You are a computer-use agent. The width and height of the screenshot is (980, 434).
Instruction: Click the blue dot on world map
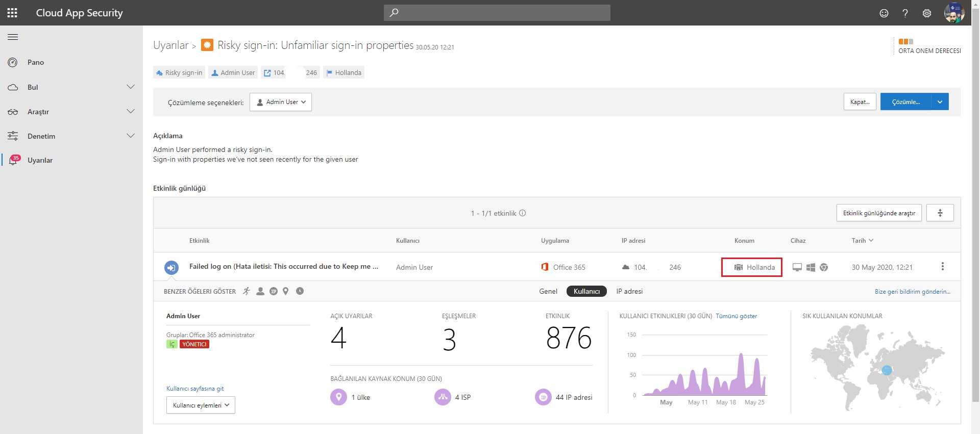[x=887, y=370]
